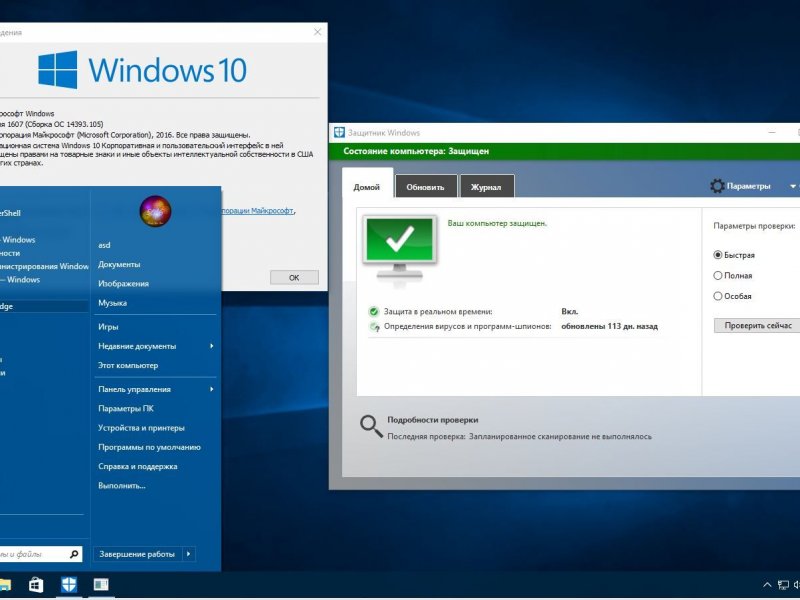Open the Store icon in the taskbar
800x600 pixels.
(x=36, y=585)
